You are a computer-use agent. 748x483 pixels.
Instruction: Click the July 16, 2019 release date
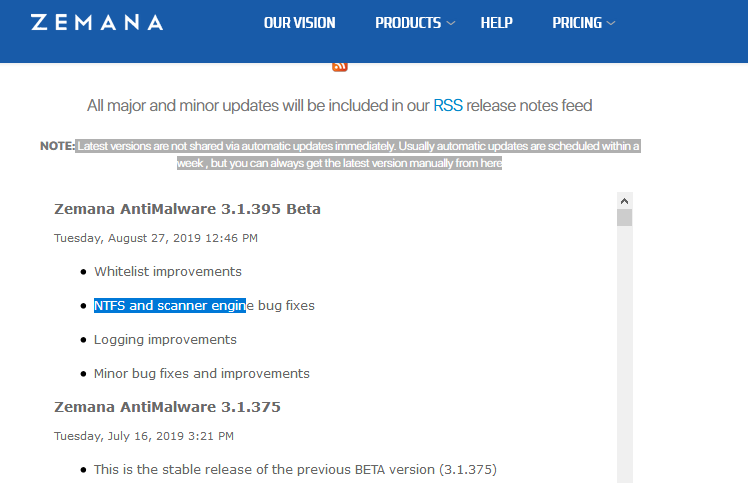click(144, 436)
